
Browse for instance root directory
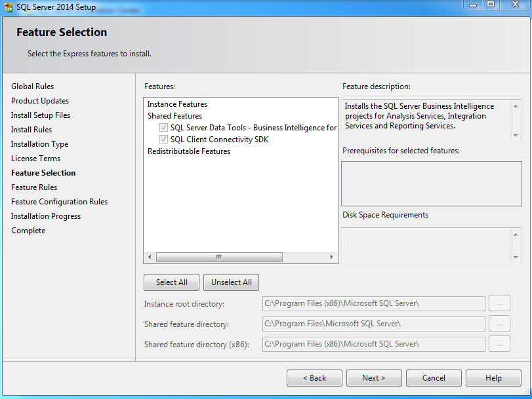click(499, 303)
